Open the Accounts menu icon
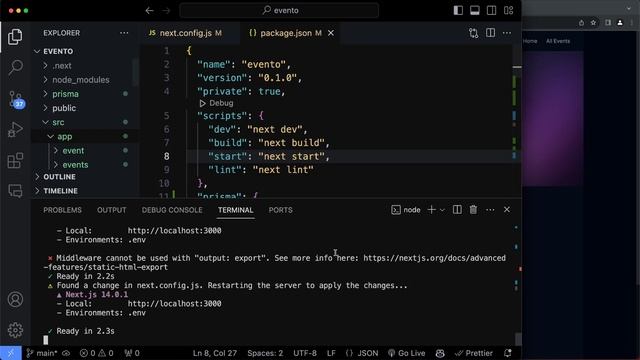Screen dimensions: 640x360 pyautogui.click(x=15, y=300)
